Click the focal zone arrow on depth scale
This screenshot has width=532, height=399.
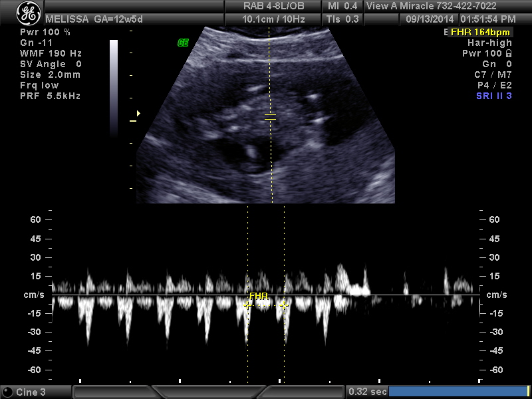(x=138, y=113)
